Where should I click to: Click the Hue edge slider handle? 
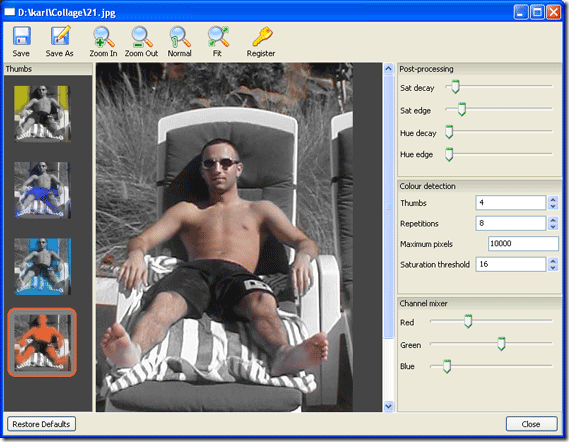tap(449, 155)
